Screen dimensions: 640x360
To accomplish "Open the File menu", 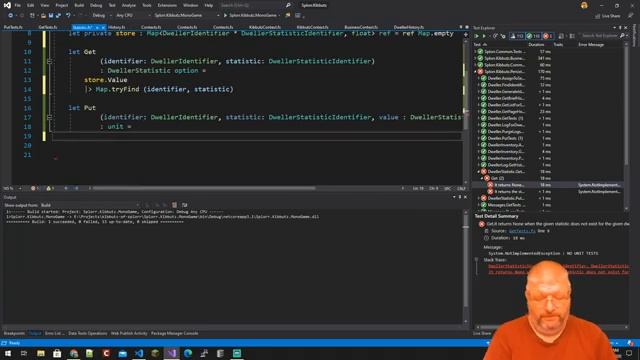I will [18, 5].
